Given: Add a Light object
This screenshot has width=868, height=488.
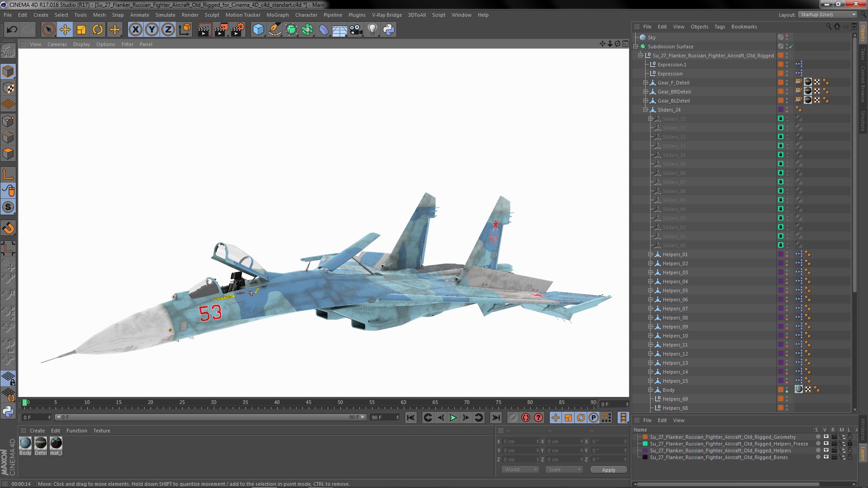Looking at the screenshot, I should pos(372,30).
